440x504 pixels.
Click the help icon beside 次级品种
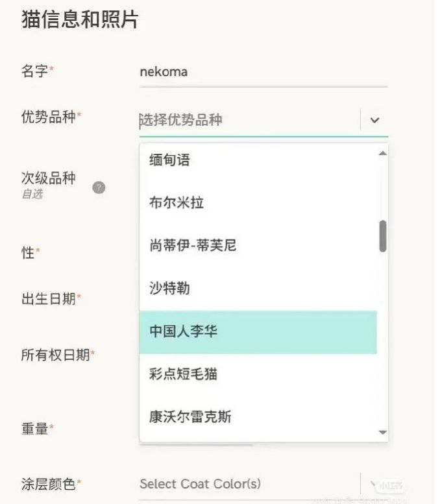coord(99,187)
